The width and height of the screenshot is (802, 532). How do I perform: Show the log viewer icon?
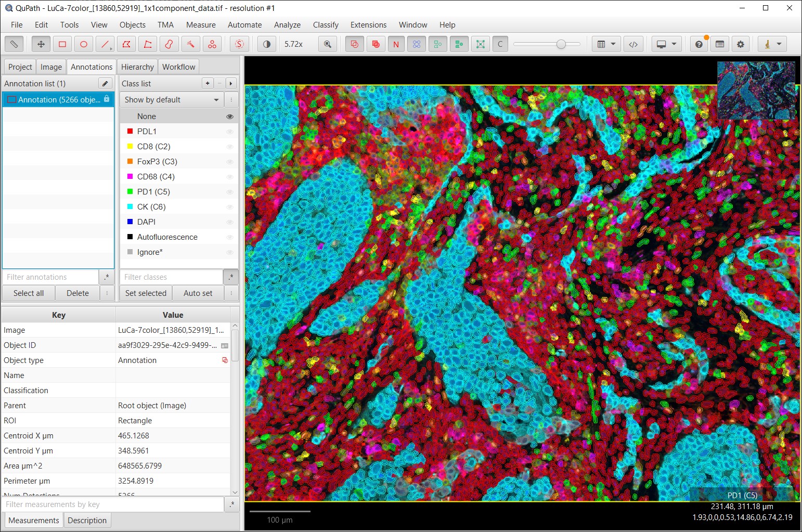coord(720,44)
